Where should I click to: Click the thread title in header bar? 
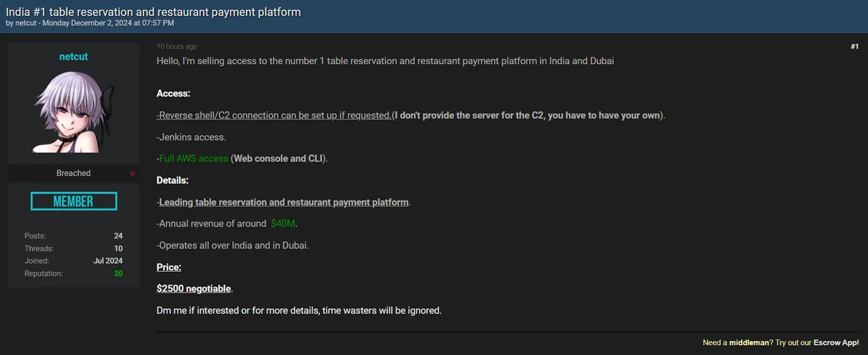[153, 12]
